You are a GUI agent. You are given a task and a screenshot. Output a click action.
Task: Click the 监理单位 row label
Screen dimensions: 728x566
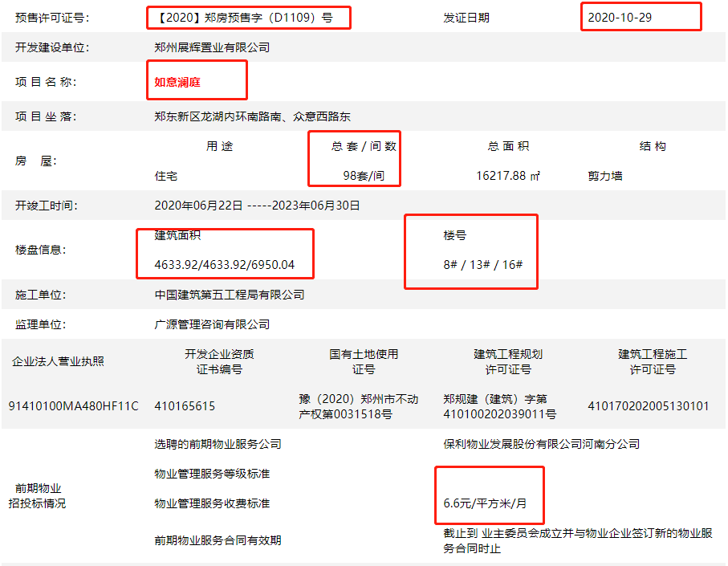40,324
